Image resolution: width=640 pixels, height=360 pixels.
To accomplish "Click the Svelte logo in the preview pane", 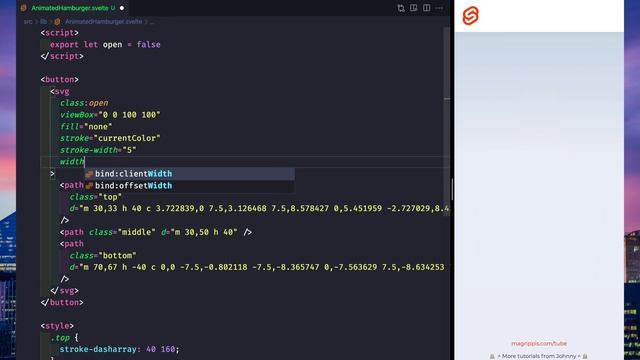I will click(470, 16).
